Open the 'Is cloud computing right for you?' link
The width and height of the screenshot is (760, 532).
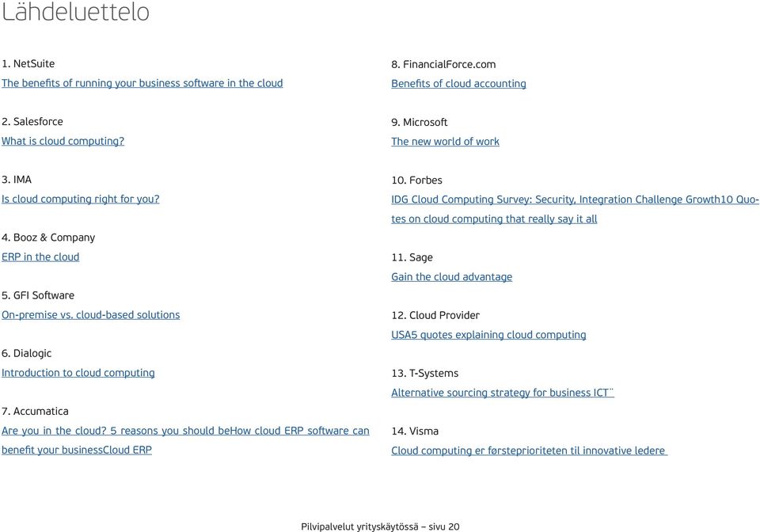[x=81, y=199]
